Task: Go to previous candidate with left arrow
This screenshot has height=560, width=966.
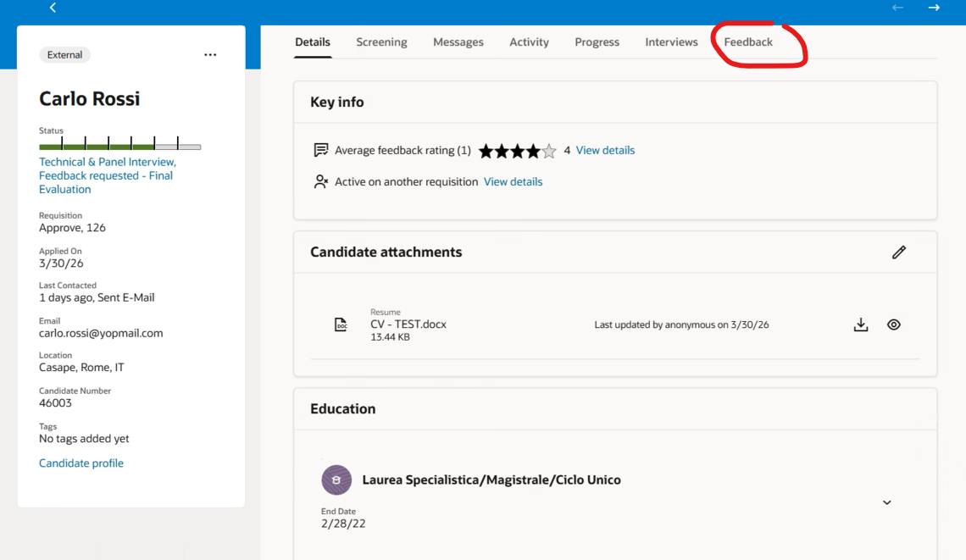Action: click(x=897, y=8)
